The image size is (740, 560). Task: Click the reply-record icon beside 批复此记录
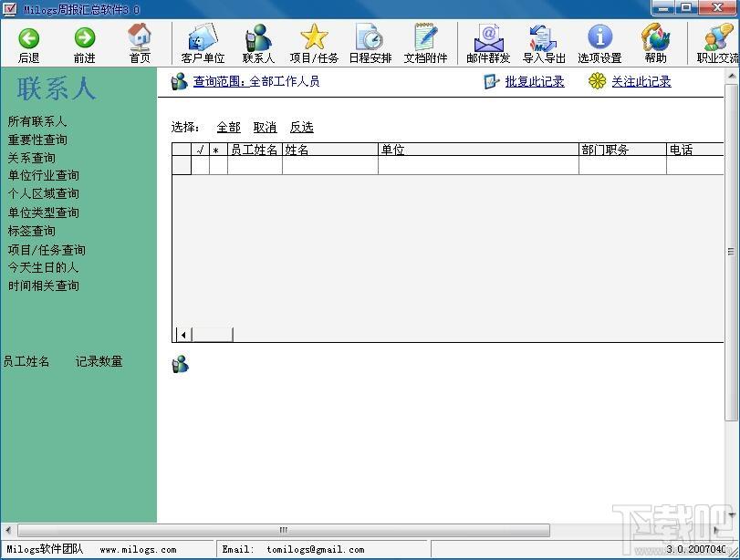point(491,81)
